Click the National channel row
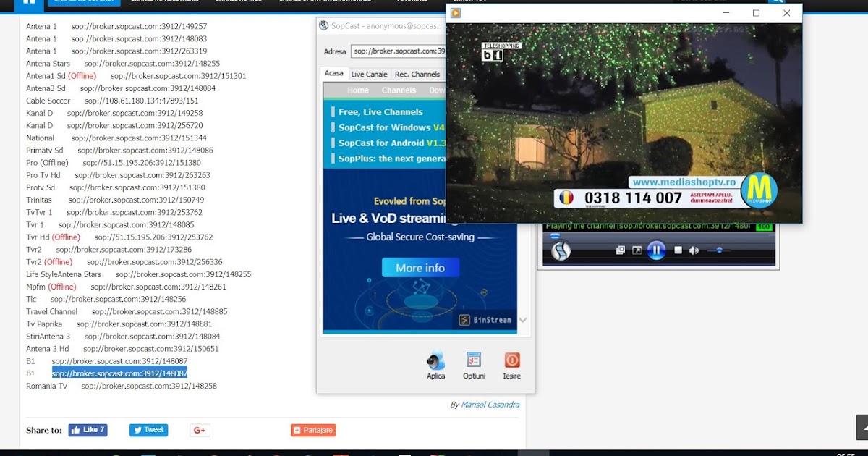The height and width of the screenshot is (456, 868). [x=116, y=138]
